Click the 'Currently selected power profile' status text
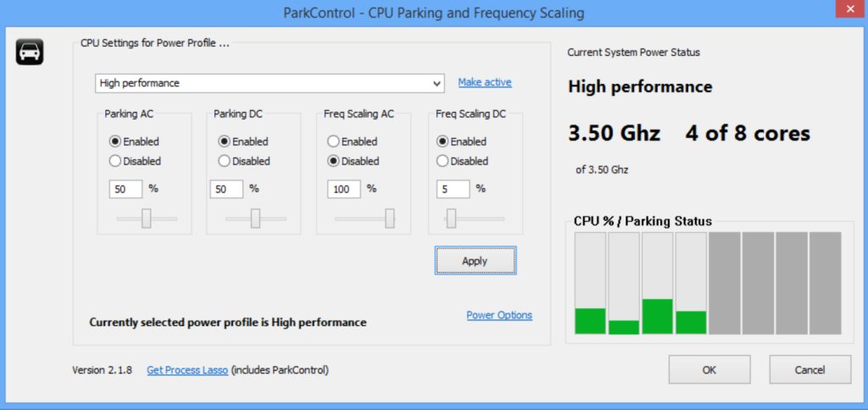868x410 pixels. pos(227,322)
